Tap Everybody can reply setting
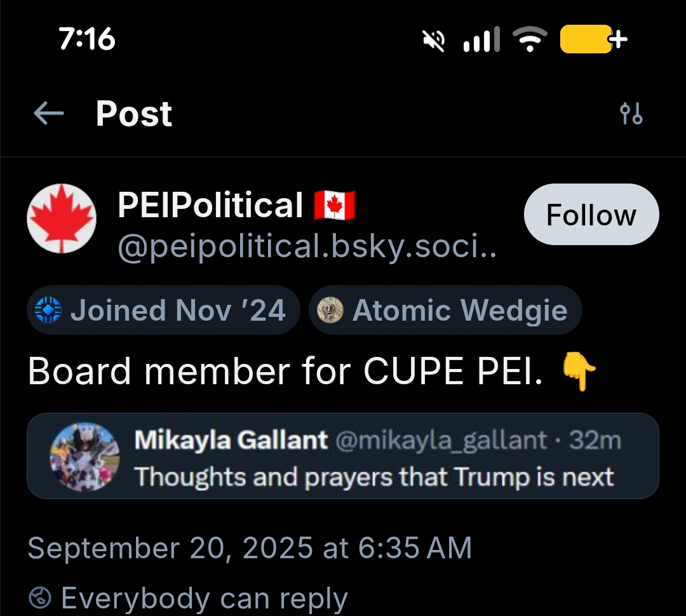The image size is (686, 616). 203,598
